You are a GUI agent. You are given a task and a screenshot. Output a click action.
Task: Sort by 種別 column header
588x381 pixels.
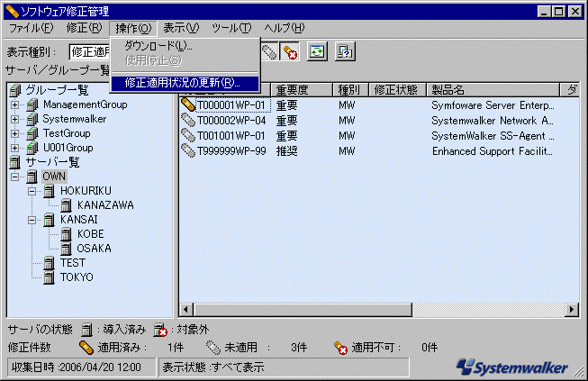click(350, 90)
